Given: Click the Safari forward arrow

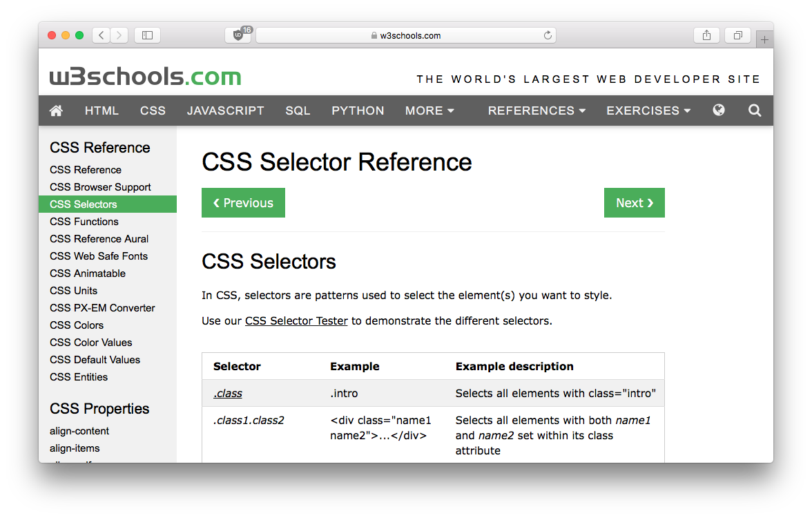Looking at the screenshot, I should click(x=119, y=35).
